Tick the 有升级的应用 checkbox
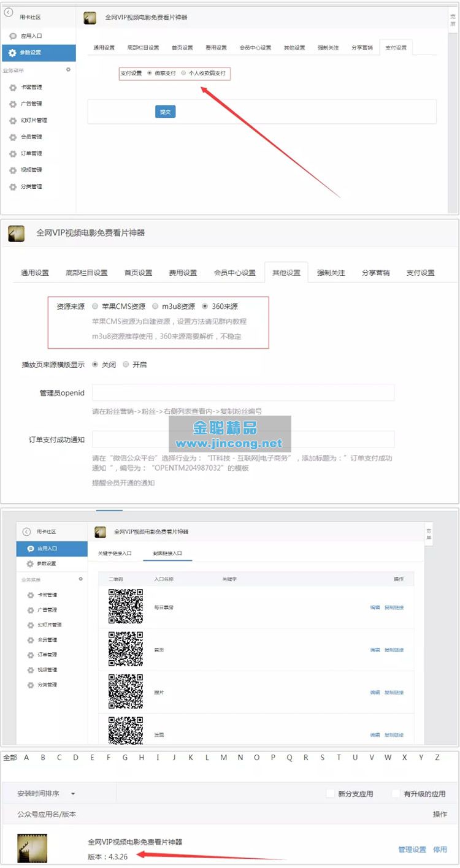Screen dimensions: 460x868 click(x=396, y=793)
